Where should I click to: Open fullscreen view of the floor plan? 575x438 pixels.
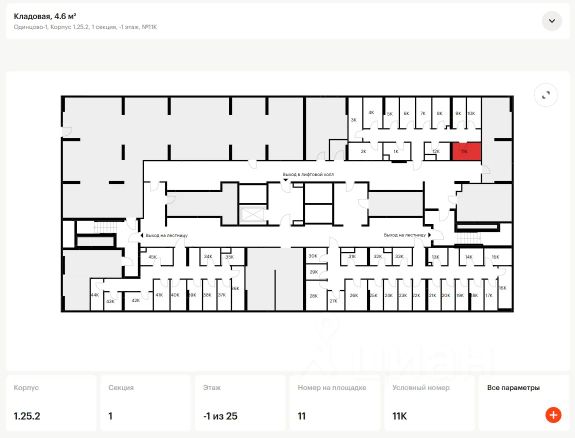click(546, 95)
